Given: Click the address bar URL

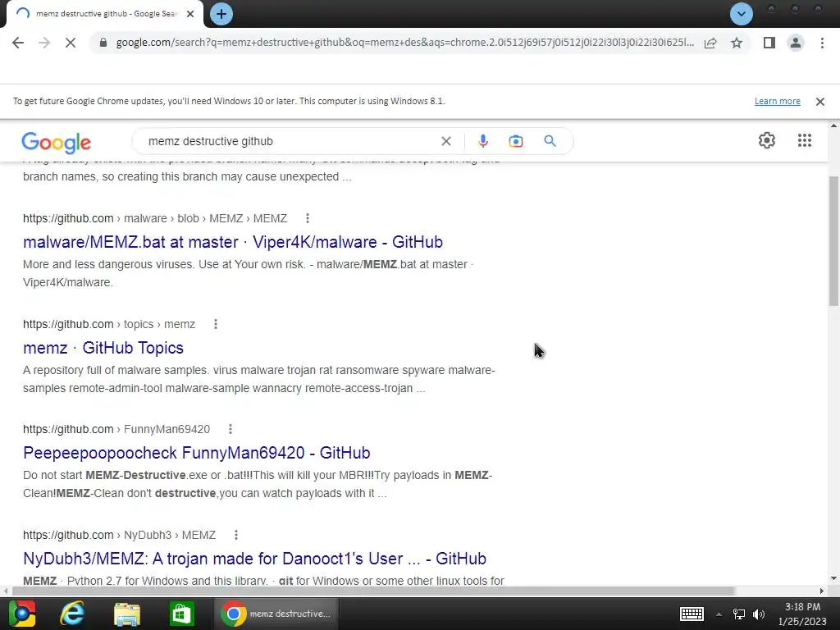Looking at the screenshot, I should [405, 43].
